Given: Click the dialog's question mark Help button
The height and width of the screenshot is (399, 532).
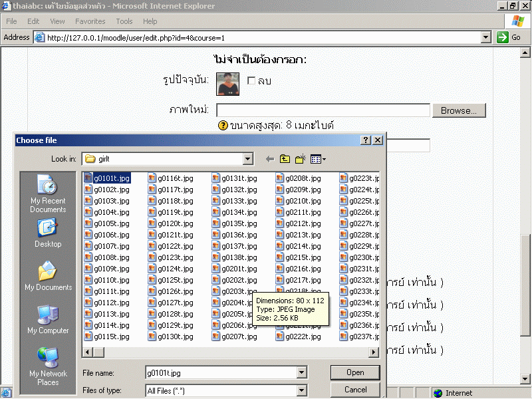Looking at the screenshot, I should (x=366, y=140).
